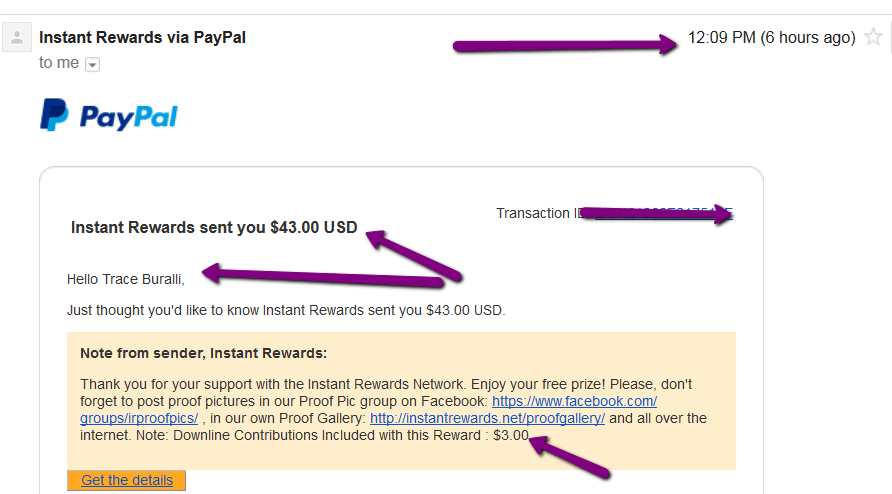
Task: Open the https://www.facebook.com/ link
Action: 575,401
